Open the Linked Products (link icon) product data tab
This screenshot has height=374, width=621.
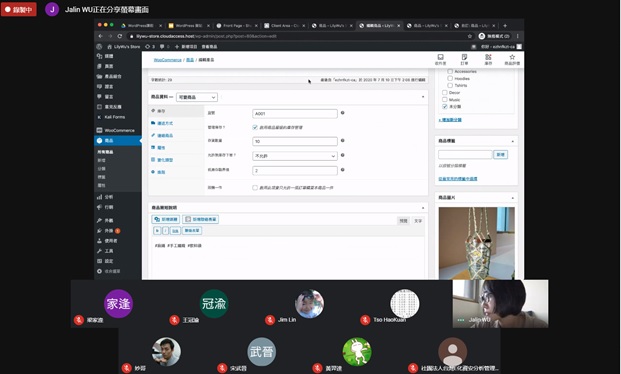(176, 135)
